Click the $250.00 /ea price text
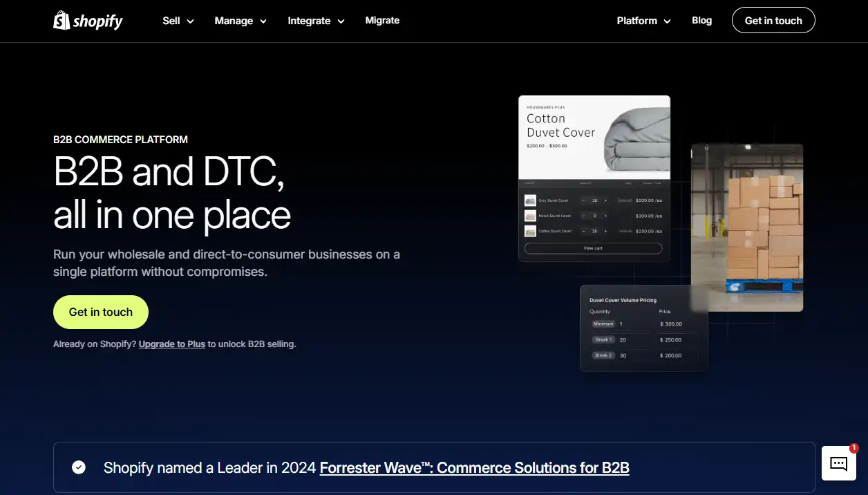The height and width of the screenshot is (495, 868). click(x=649, y=231)
